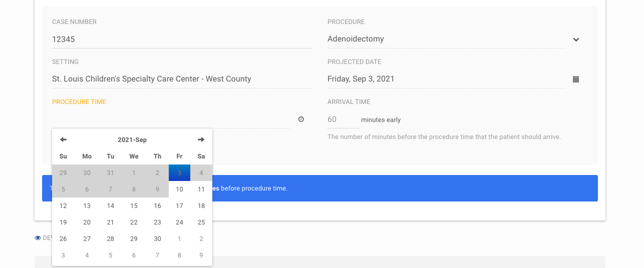644x268 pixels.
Task: Click the eye icon near DEV text
Action: [38, 238]
